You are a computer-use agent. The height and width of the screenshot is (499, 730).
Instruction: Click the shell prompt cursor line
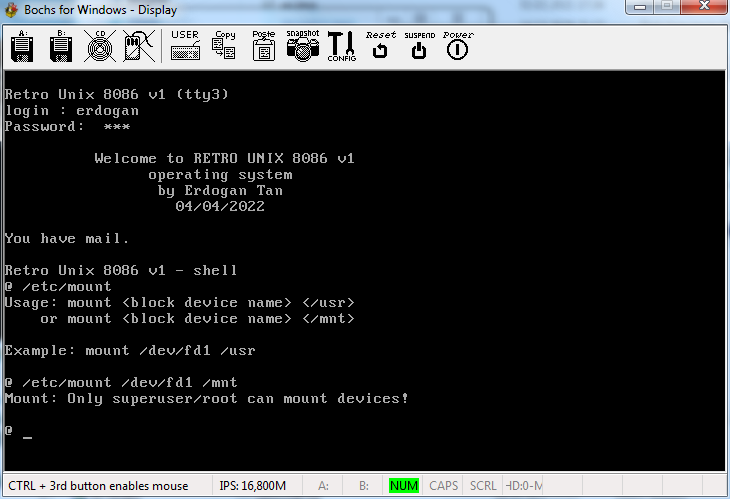[19, 431]
